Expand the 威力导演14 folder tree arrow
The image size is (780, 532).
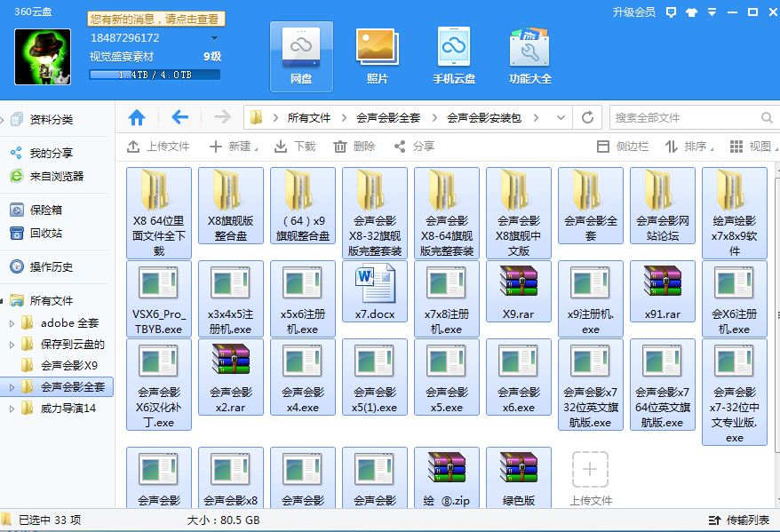click(x=12, y=409)
